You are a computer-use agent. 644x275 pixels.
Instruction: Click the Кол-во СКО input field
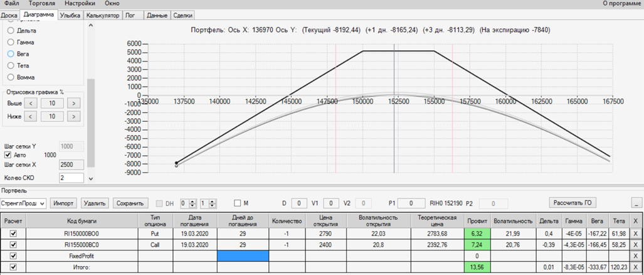coord(72,178)
